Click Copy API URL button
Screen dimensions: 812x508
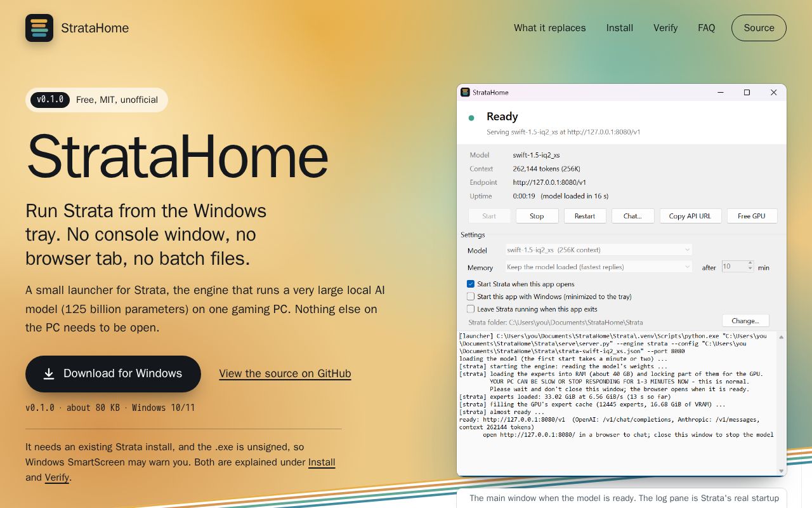click(690, 216)
